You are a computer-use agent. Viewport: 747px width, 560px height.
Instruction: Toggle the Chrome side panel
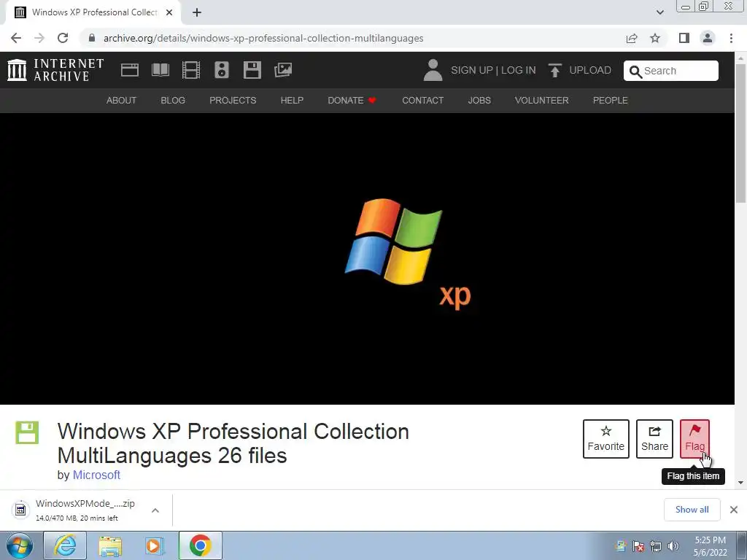pos(684,38)
